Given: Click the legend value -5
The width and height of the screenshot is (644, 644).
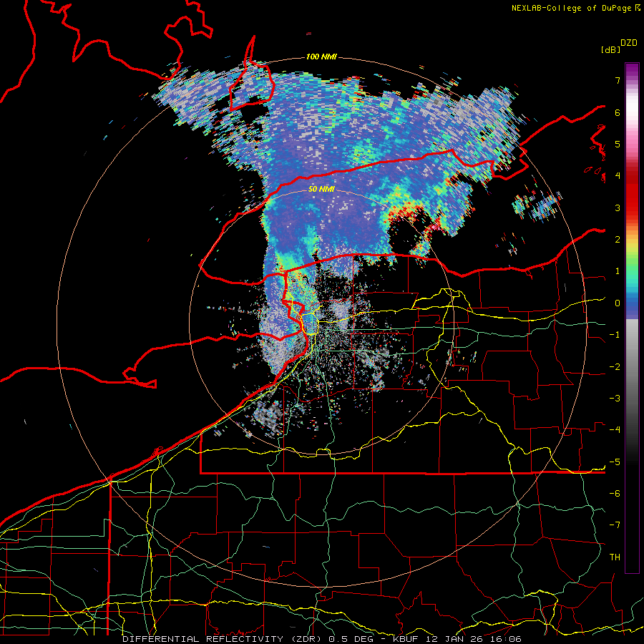Looking at the screenshot, I should pos(615,462).
